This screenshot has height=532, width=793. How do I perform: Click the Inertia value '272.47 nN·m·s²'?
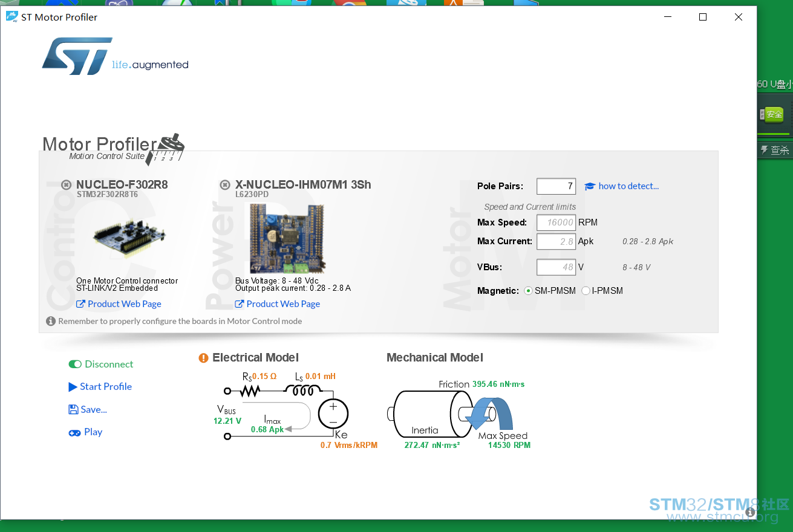(x=432, y=446)
